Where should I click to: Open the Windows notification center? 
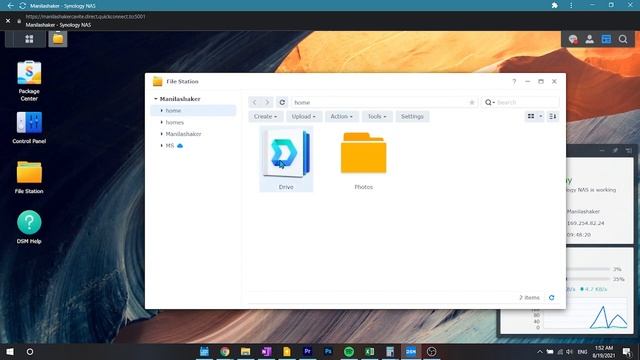point(627,351)
